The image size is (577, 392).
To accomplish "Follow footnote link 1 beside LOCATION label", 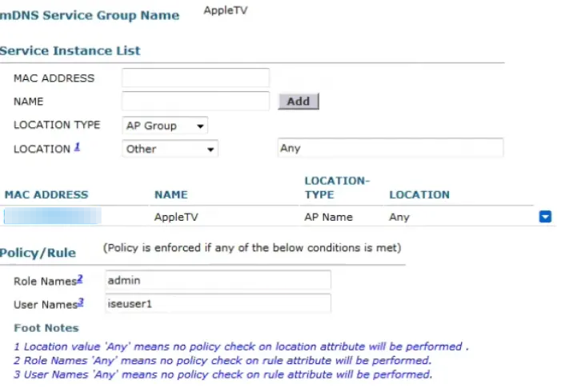I will coord(78,147).
